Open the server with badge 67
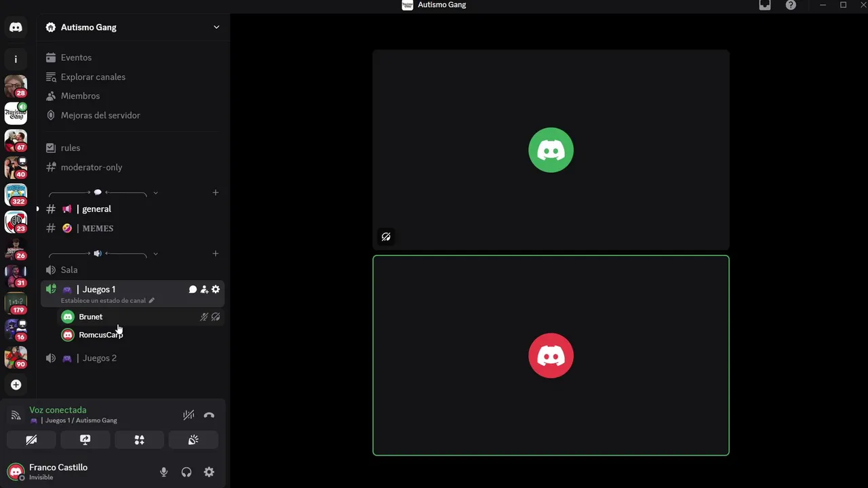This screenshot has height=488, width=868. pyautogui.click(x=16, y=140)
